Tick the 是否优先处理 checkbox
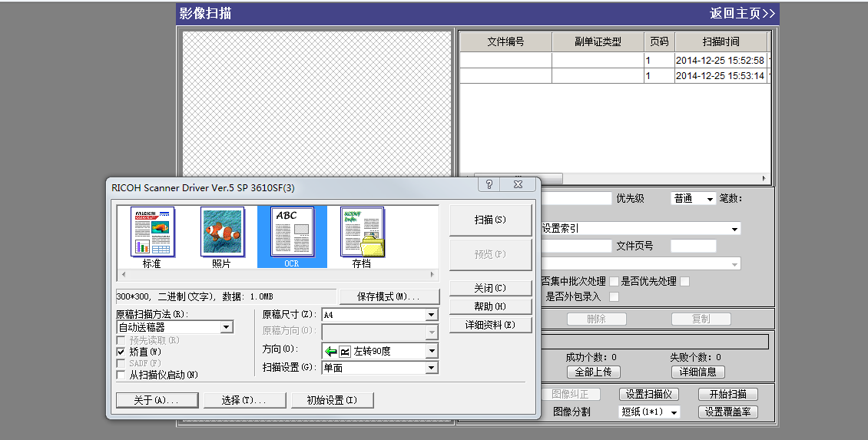Screen dimensions: 868x440 [684, 282]
